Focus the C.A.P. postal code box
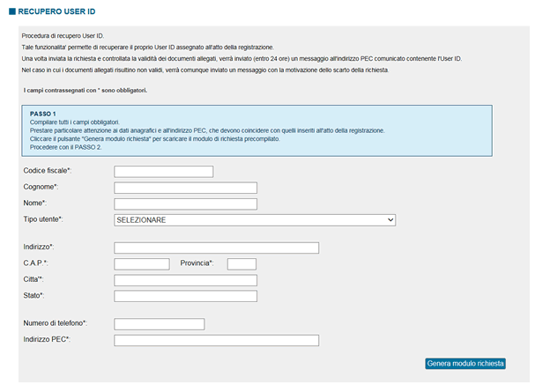535x392 pixels. (142, 264)
